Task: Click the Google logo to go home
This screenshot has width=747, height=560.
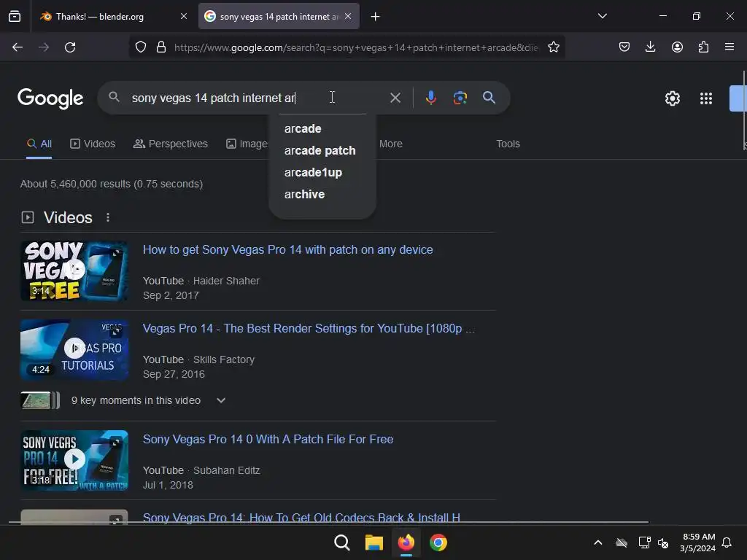Action: point(50,98)
